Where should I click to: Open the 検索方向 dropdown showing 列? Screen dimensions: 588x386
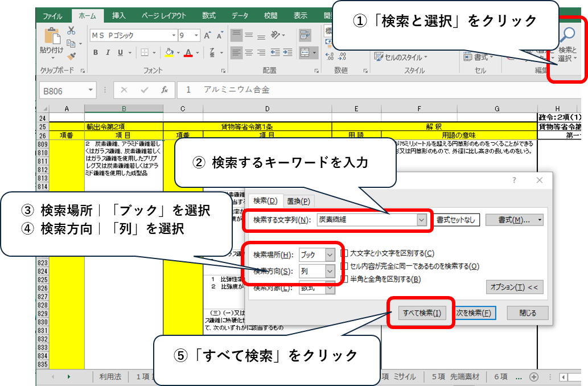330,272
